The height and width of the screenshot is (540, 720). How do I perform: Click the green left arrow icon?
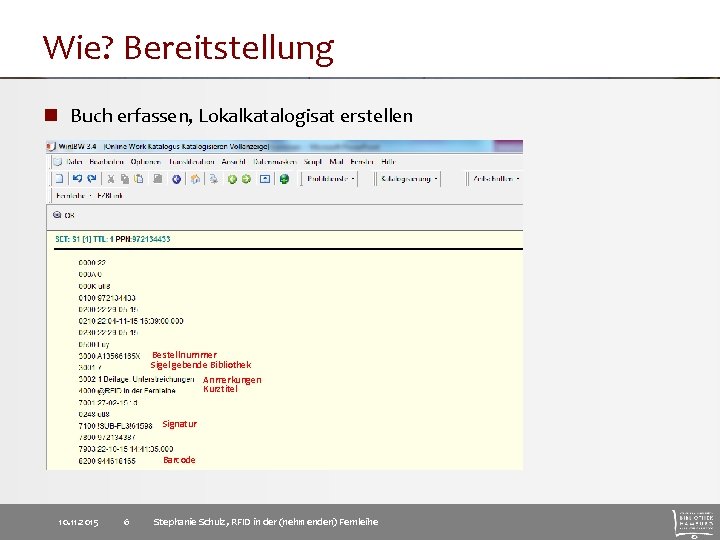pyautogui.click(x=232, y=179)
